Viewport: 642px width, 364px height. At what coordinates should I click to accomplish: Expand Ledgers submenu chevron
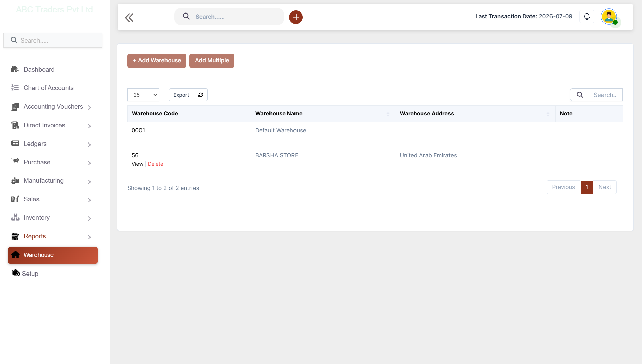point(89,145)
